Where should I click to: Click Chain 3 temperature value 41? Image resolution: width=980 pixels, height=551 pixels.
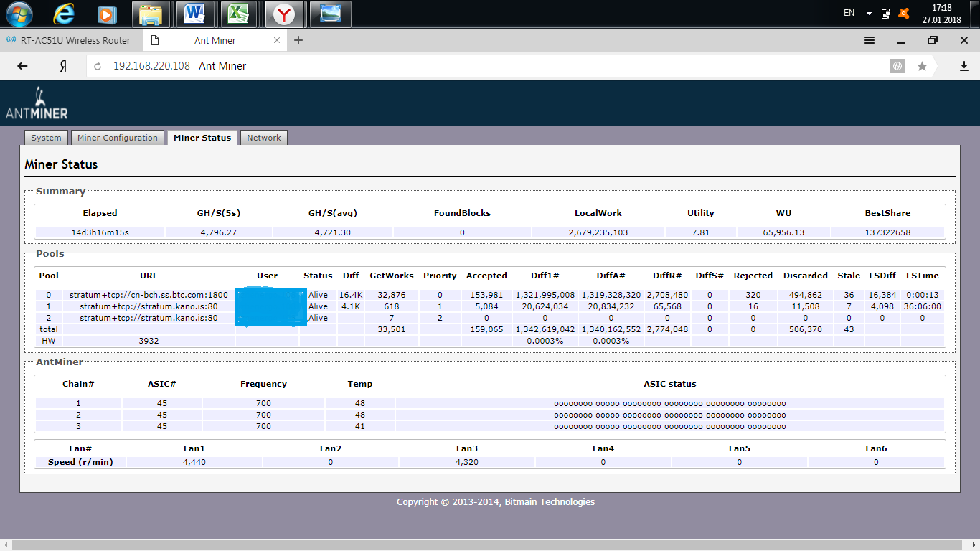359,426
